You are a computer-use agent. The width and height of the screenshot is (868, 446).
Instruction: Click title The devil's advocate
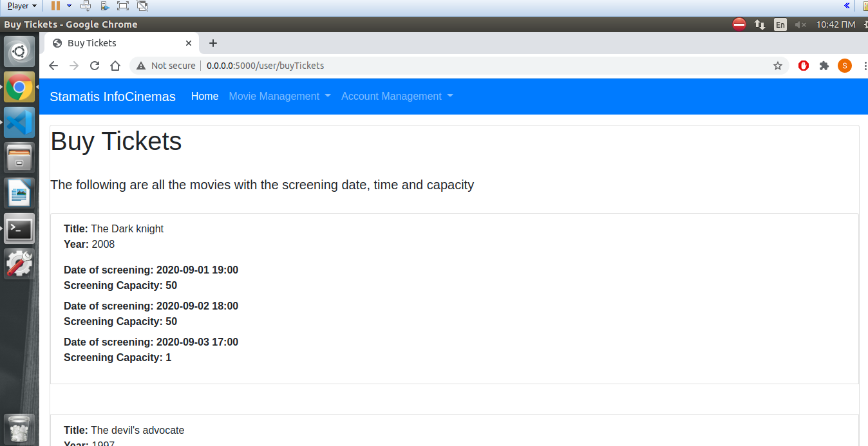click(138, 430)
